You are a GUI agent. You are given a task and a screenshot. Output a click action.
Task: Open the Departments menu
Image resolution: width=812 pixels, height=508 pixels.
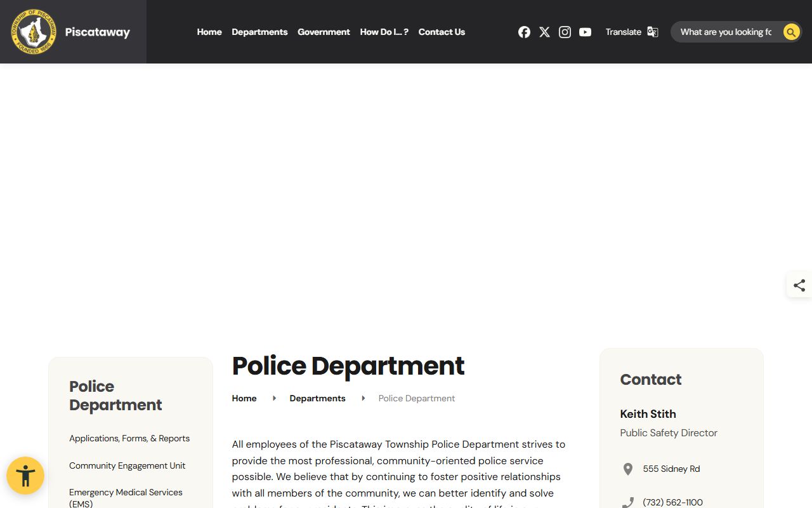click(259, 32)
